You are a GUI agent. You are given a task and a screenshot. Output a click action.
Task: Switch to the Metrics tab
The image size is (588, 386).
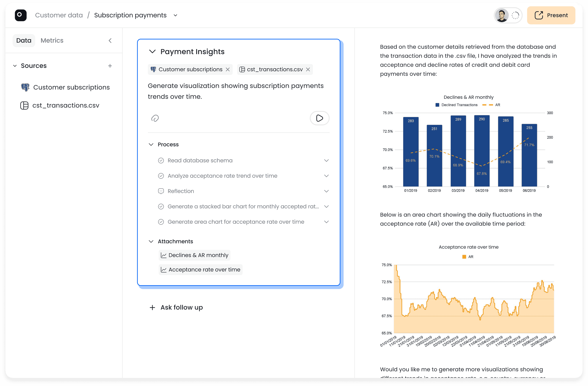(x=52, y=41)
